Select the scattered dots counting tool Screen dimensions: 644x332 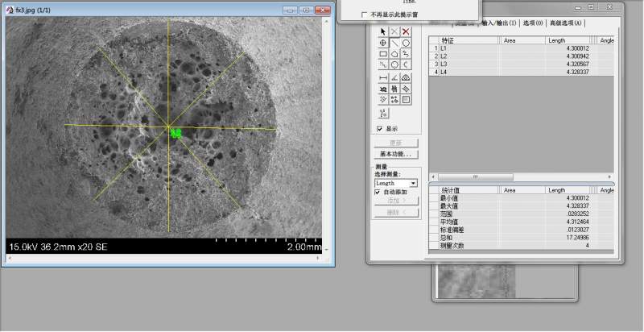click(x=394, y=100)
